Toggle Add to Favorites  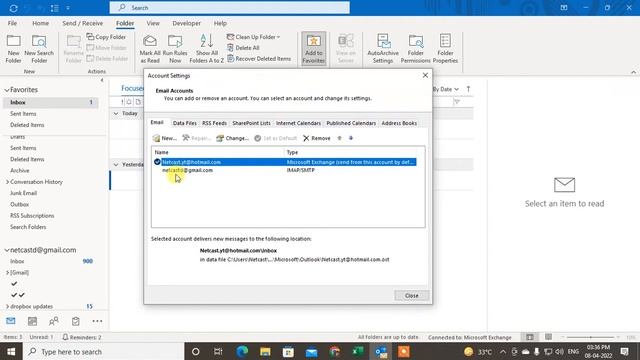[x=313, y=49]
